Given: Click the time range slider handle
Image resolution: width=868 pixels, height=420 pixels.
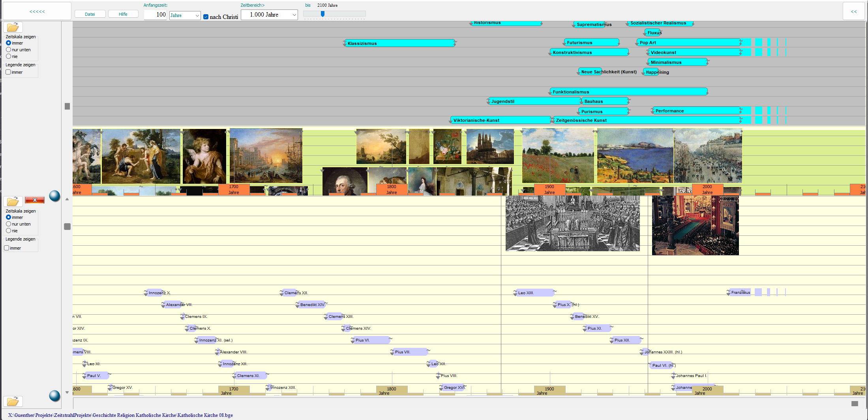Looking at the screenshot, I should [x=322, y=14].
